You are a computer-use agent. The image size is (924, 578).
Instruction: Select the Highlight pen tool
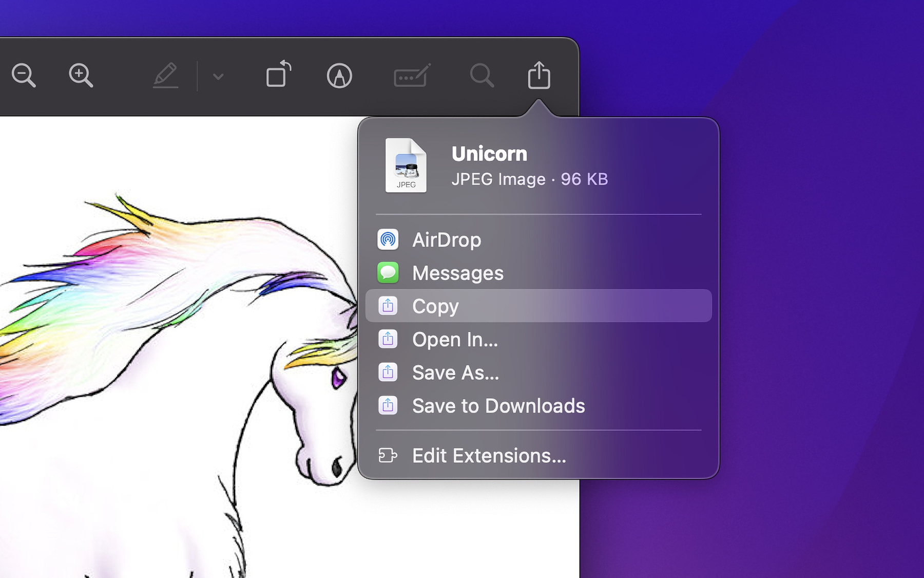click(x=165, y=76)
